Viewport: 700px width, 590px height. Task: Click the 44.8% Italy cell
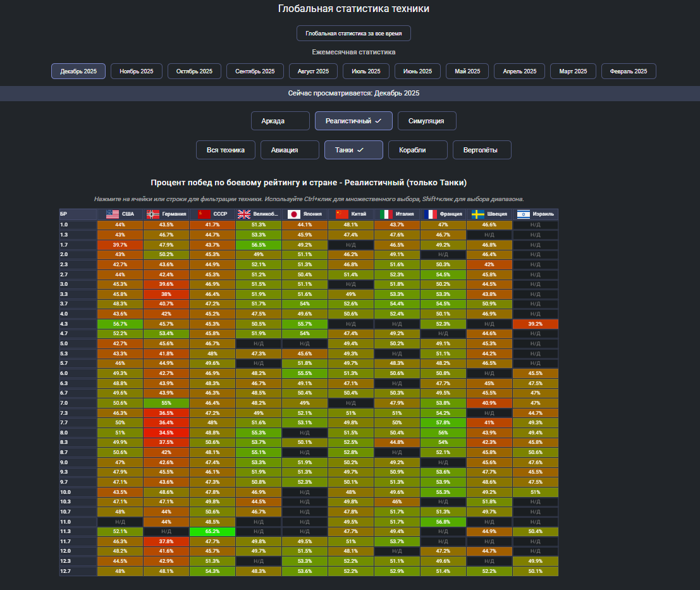[397, 442]
